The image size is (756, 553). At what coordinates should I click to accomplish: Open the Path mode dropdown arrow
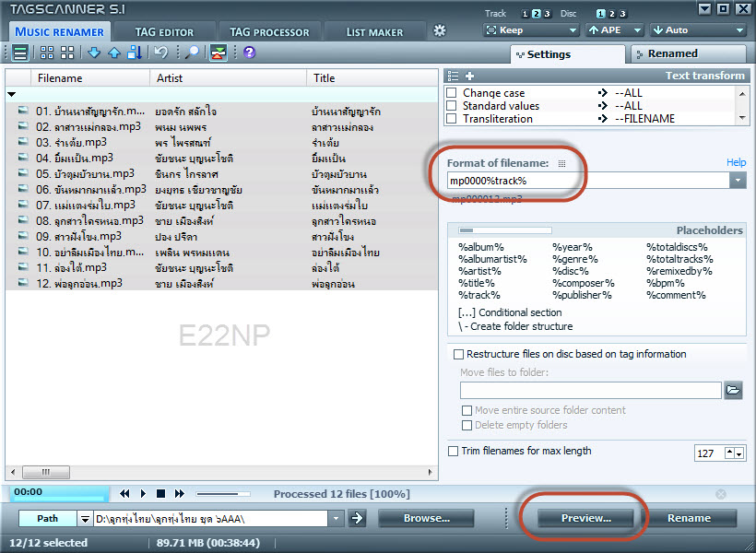click(85, 519)
